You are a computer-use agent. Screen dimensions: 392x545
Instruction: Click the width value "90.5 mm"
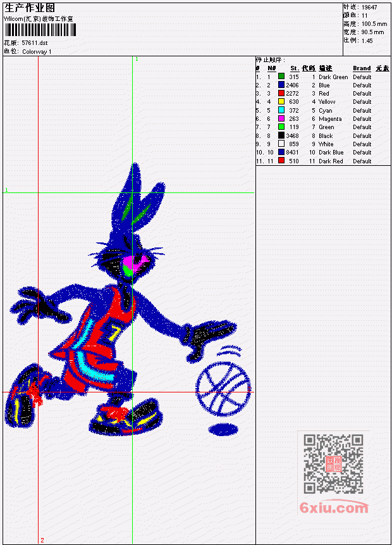pos(372,32)
